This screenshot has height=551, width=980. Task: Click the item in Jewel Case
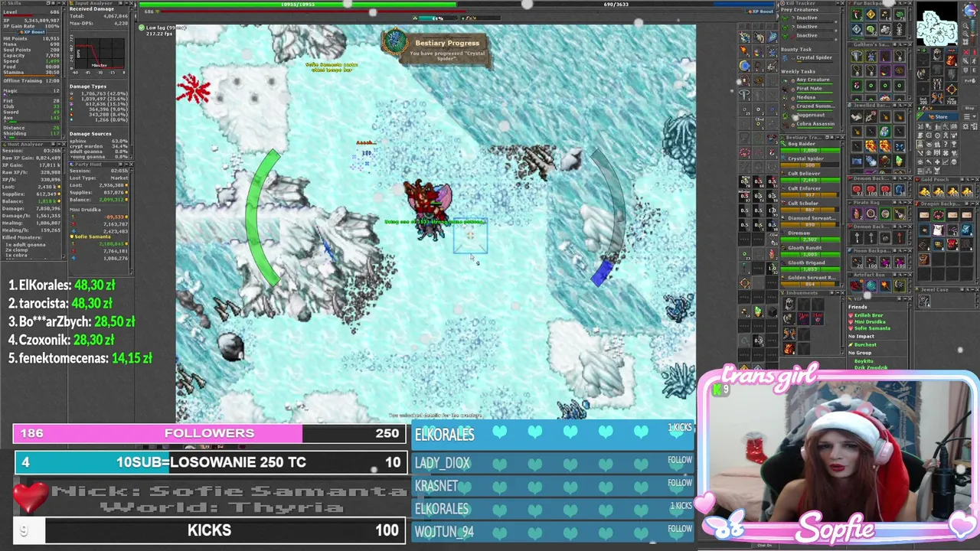(x=924, y=301)
